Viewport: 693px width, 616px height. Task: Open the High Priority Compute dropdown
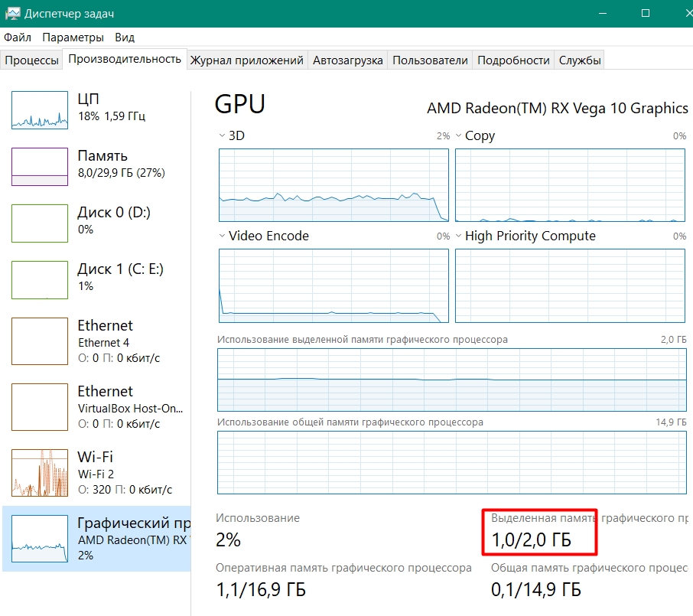[459, 236]
